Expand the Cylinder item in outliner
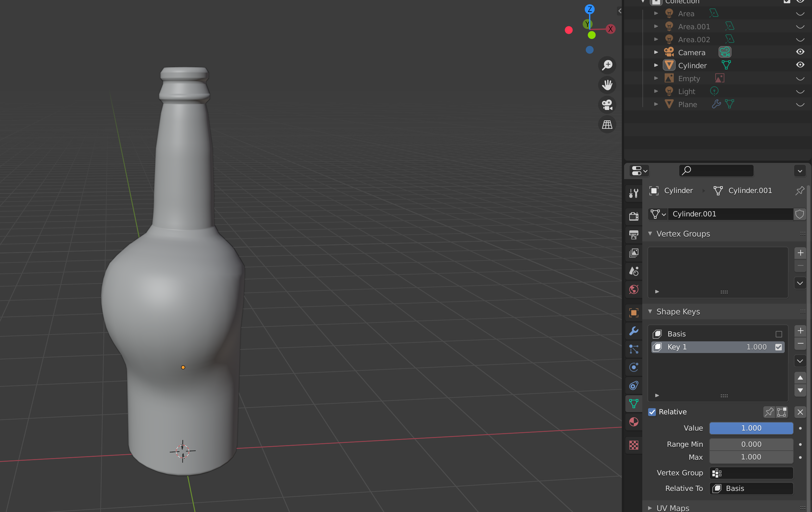 (x=656, y=65)
